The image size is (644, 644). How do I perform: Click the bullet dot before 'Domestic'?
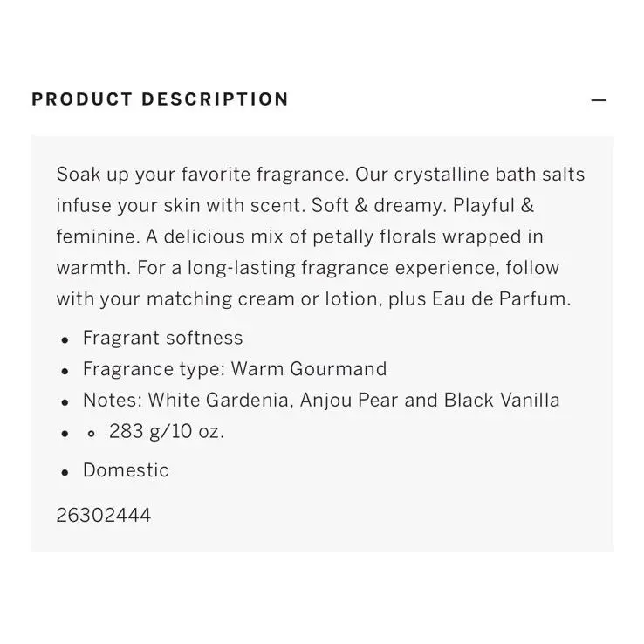65,473
